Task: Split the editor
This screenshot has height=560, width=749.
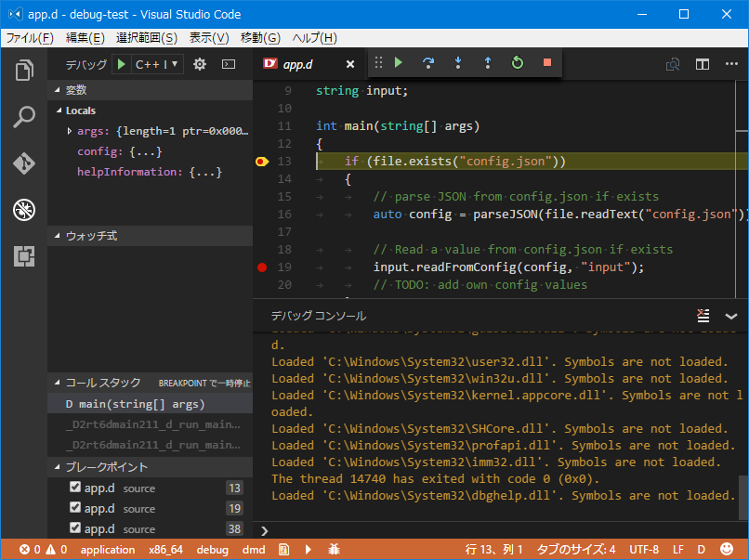Action: pos(703,64)
